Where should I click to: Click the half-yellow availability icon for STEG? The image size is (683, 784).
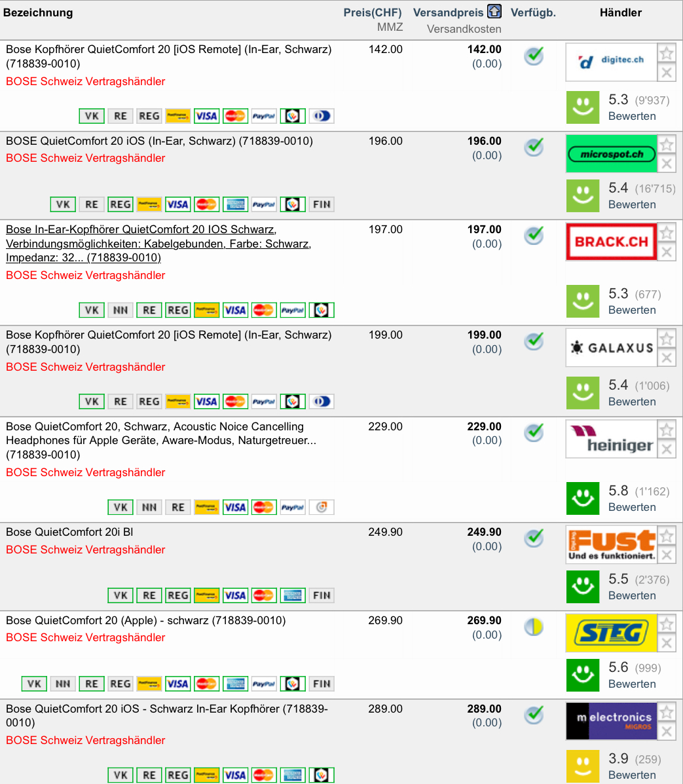point(534,627)
